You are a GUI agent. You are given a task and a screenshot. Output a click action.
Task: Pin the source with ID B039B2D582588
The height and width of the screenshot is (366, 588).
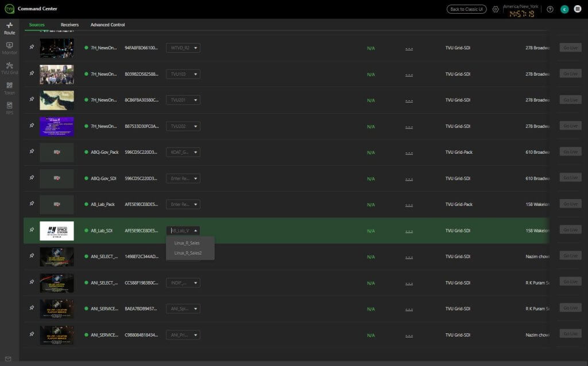[x=32, y=73]
